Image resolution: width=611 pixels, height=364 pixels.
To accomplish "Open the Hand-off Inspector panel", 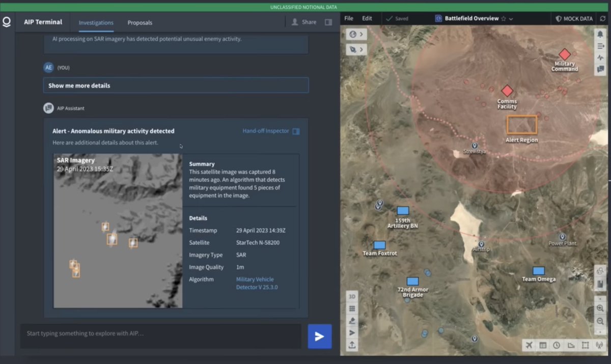I will coord(271,131).
